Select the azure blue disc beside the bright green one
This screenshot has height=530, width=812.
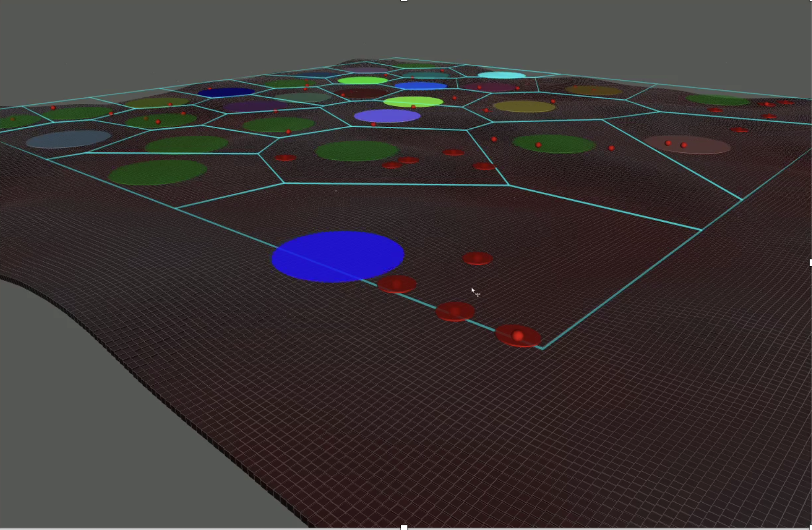421,86
